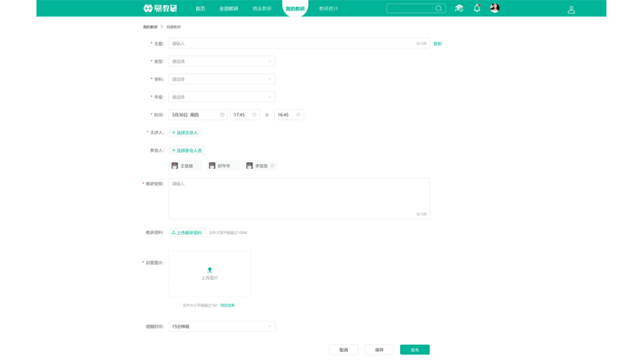
Task: Open the 全部教研 navigation tab
Action: (228, 9)
